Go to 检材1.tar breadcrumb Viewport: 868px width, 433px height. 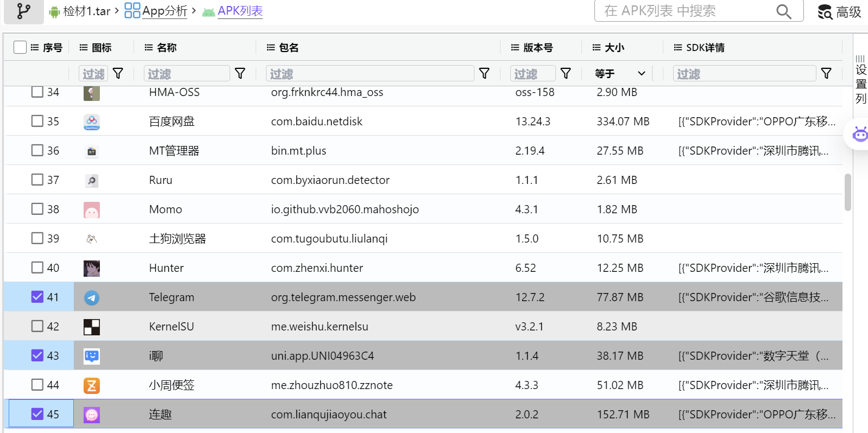coord(87,11)
